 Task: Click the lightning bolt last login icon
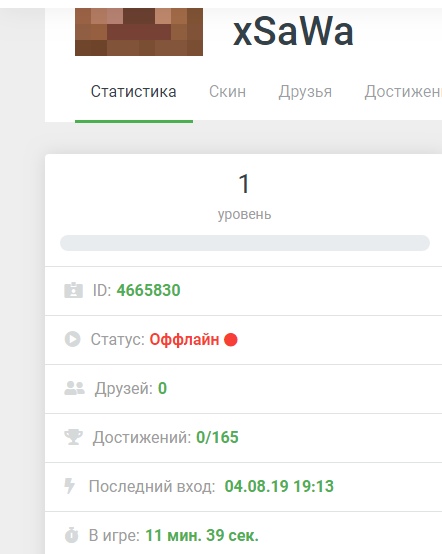70,486
